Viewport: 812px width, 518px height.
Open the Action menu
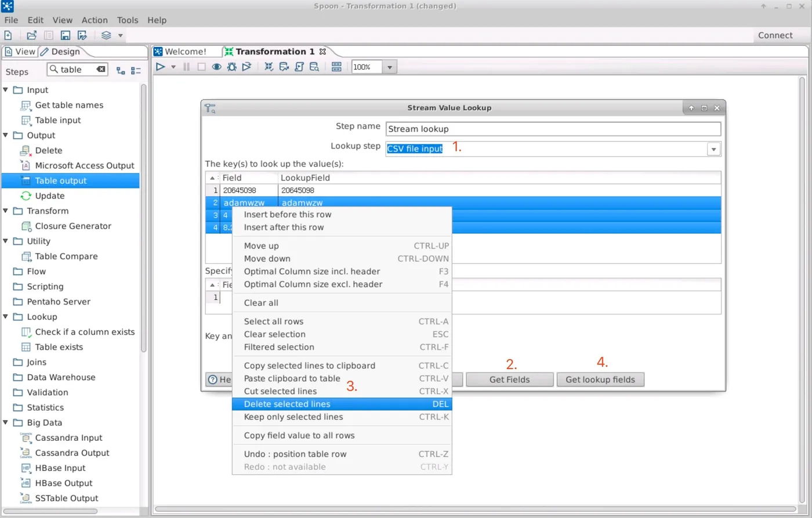pos(95,20)
